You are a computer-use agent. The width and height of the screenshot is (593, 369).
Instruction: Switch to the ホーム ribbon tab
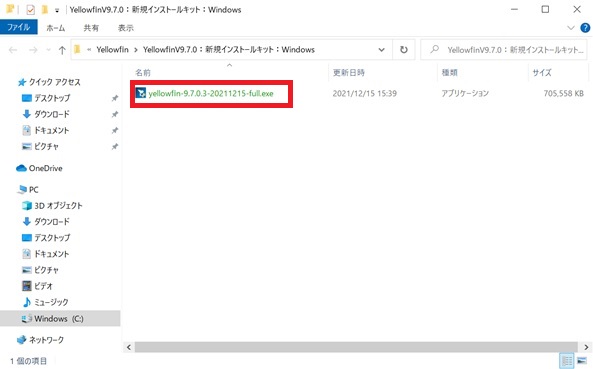(56, 28)
